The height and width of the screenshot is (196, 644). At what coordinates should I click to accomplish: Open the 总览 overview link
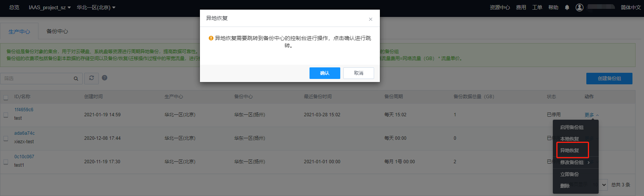(x=14, y=7)
